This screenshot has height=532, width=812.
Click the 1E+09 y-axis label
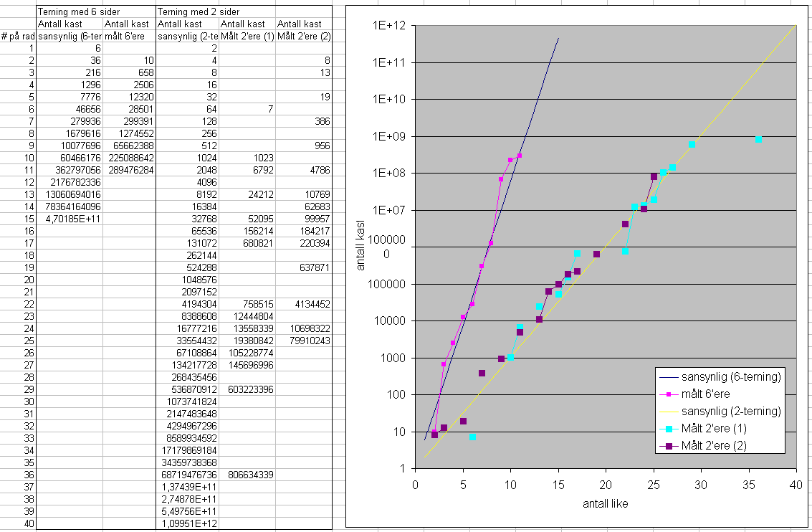coord(389,136)
